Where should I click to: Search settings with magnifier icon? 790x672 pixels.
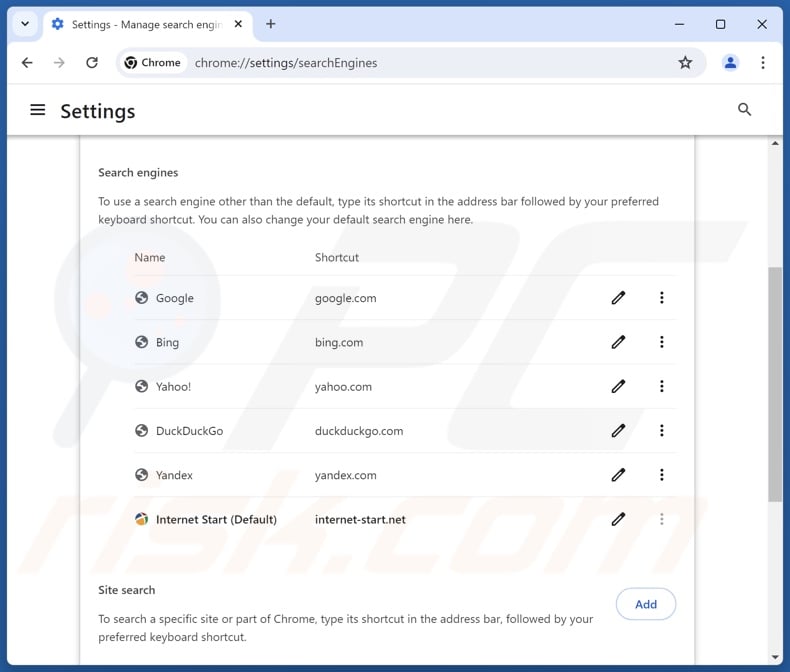pyautogui.click(x=744, y=110)
